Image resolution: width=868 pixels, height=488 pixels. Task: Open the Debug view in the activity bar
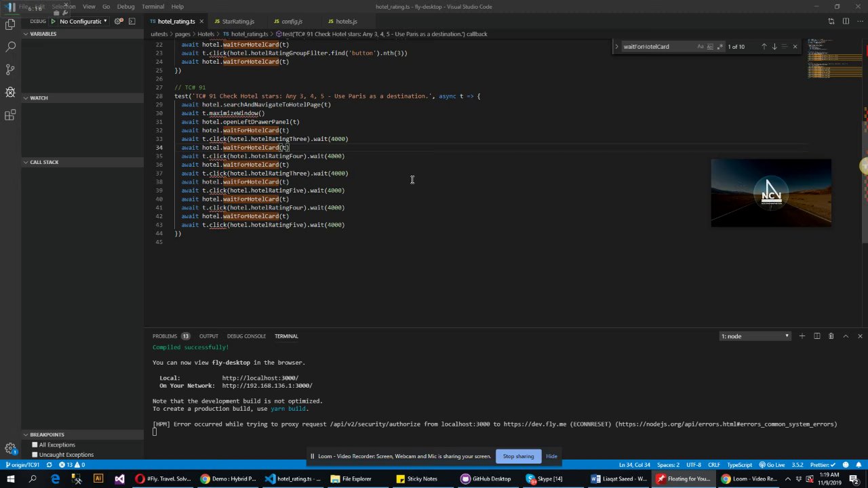[x=10, y=92]
